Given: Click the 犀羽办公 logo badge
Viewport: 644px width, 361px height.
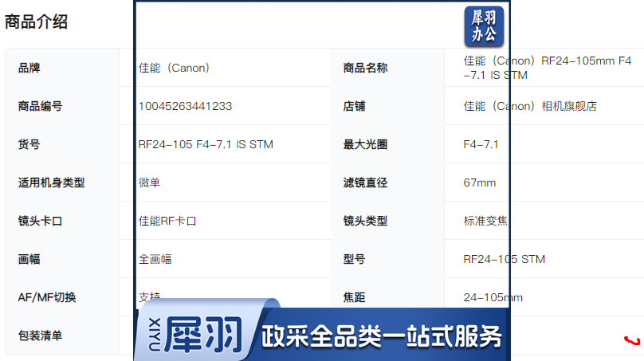Looking at the screenshot, I should click(x=485, y=26).
